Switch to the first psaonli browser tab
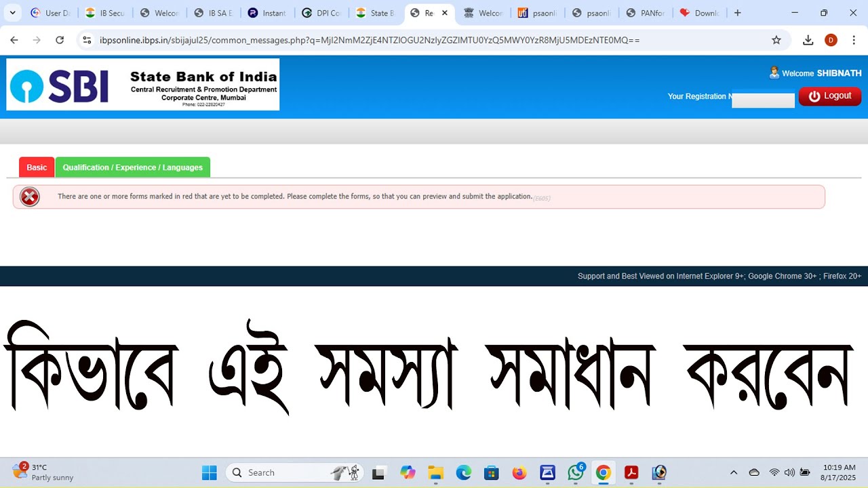This screenshot has width=868, height=488. pos(537,13)
